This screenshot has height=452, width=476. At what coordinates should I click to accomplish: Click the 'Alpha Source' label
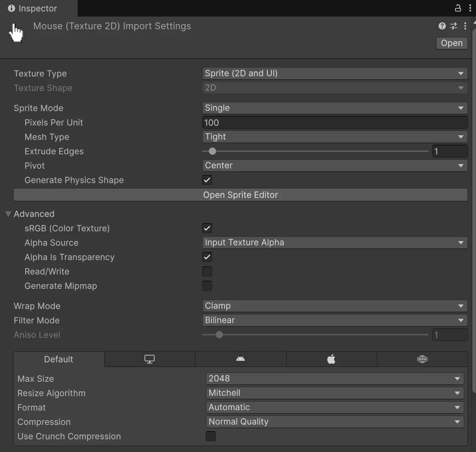pyautogui.click(x=51, y=243)
